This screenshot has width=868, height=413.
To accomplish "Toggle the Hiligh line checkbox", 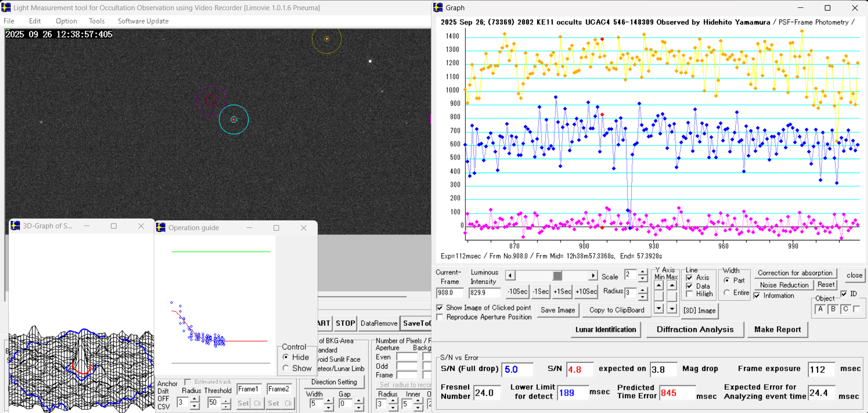I will click(690, 294).
